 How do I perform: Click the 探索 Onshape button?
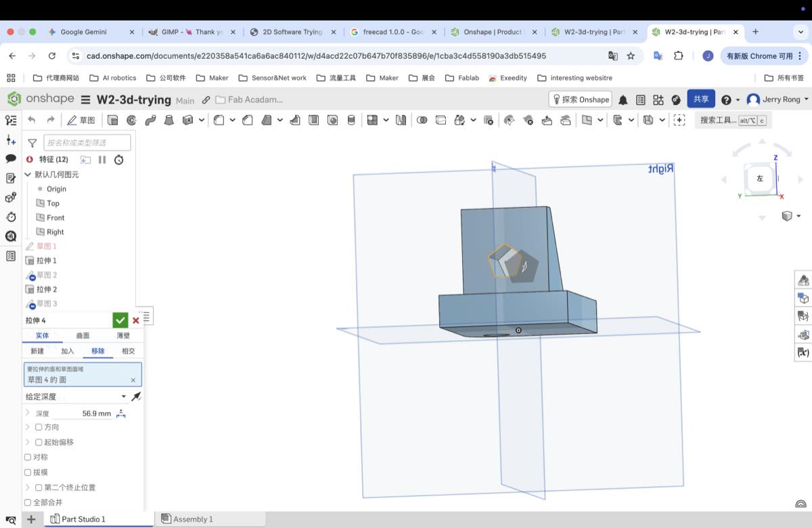pyautogui.click(x=580, y=100)
